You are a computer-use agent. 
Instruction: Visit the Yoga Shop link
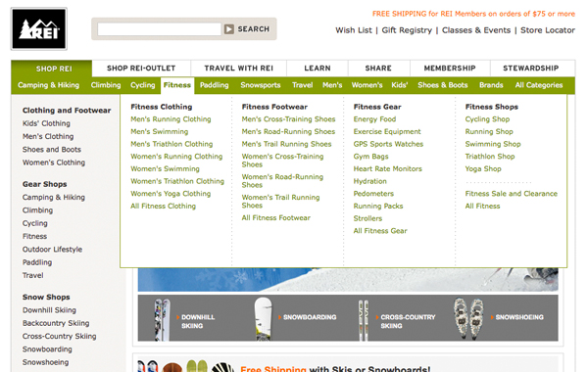pos(483,168)
